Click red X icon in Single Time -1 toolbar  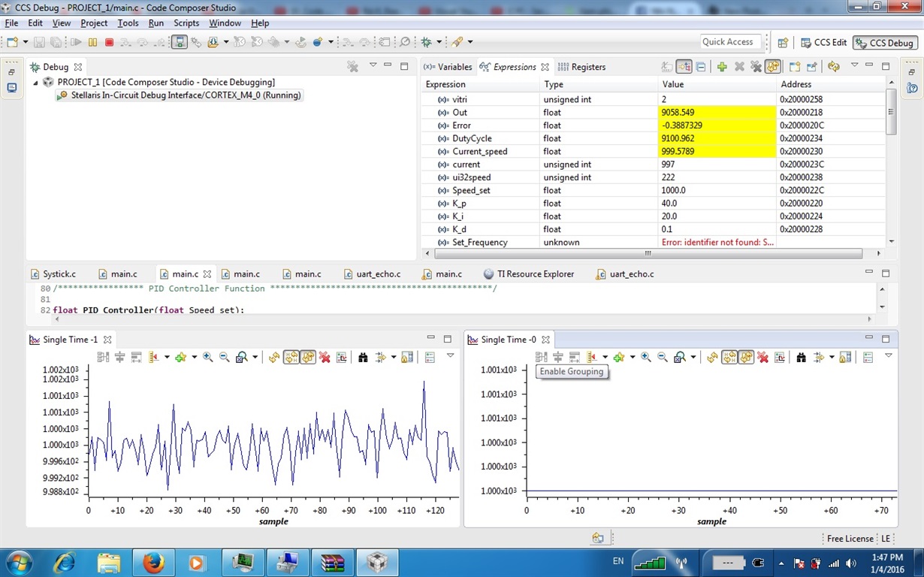click(325, 358)
